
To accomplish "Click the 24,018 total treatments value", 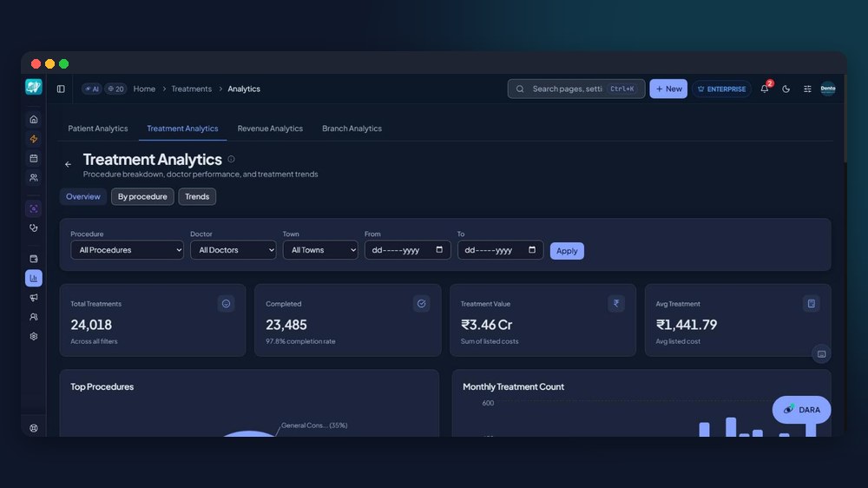I will pyautogui.click(x=91, y=325).
